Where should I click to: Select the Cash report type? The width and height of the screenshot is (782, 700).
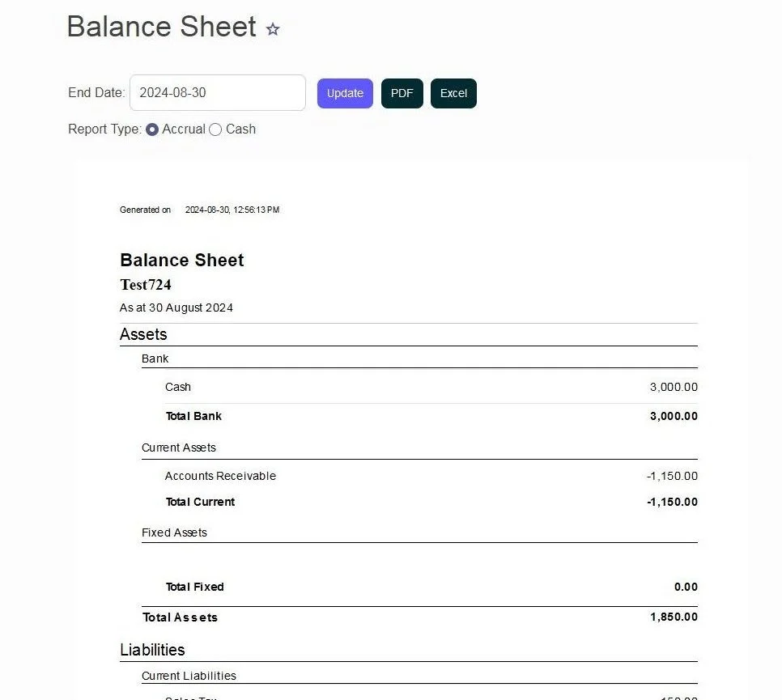[215, 129]
